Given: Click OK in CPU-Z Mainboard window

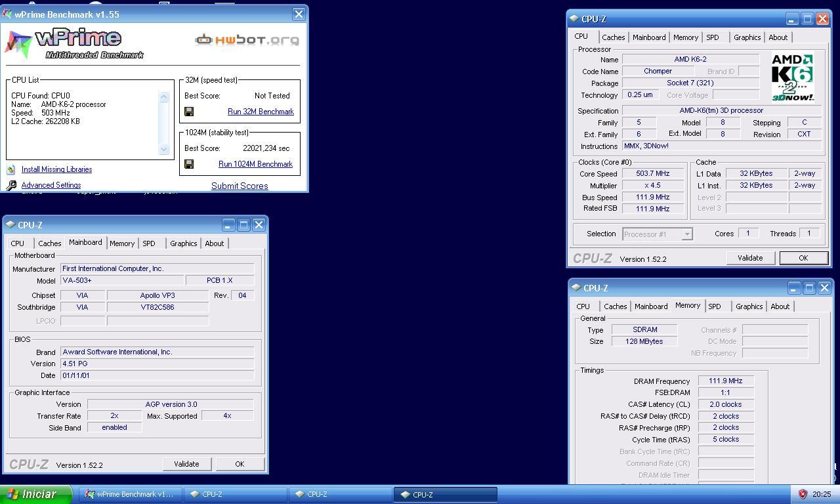Looking at the screenshot, I should (240, 464).
